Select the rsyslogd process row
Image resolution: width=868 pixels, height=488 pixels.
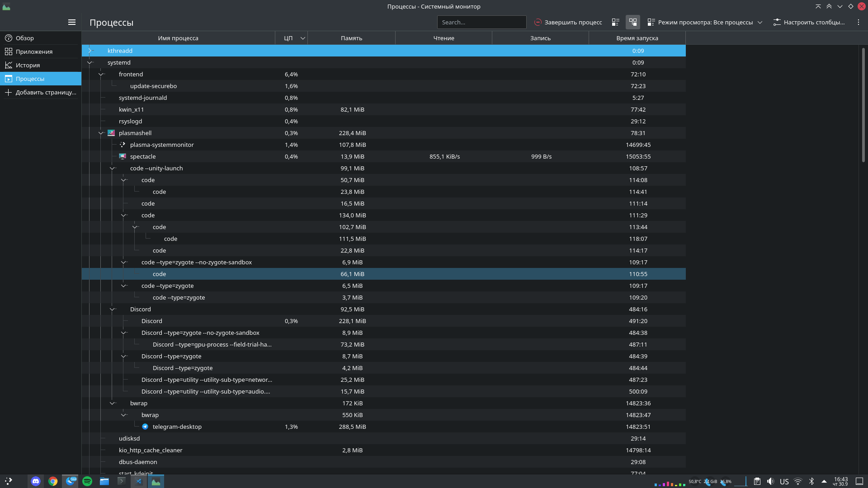383,121
